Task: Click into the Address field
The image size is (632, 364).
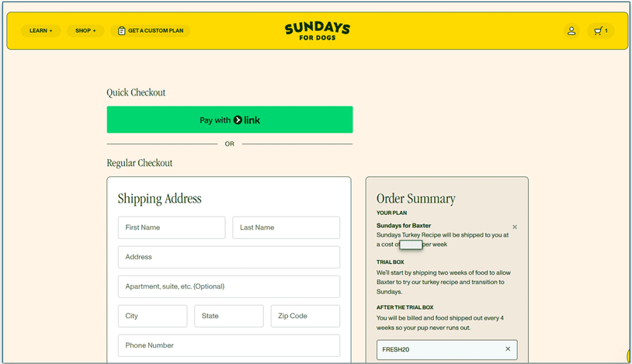Action: tap(229, 257)
